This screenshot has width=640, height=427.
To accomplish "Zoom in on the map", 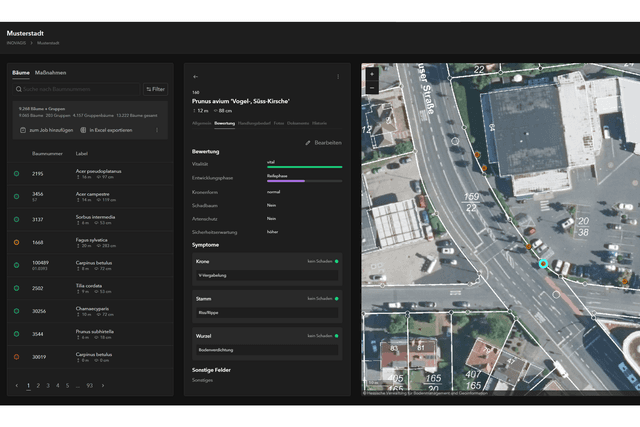I will 372,75.
